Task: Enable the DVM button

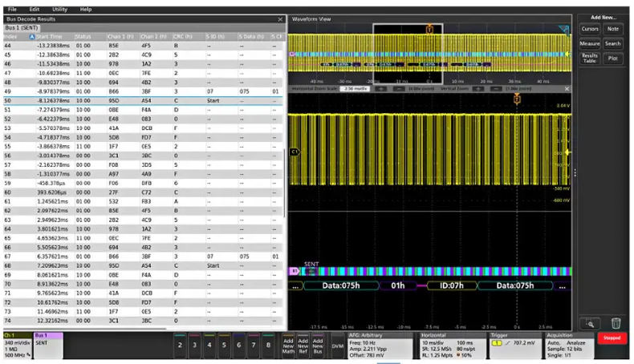Action: click(x=338, y=346)
